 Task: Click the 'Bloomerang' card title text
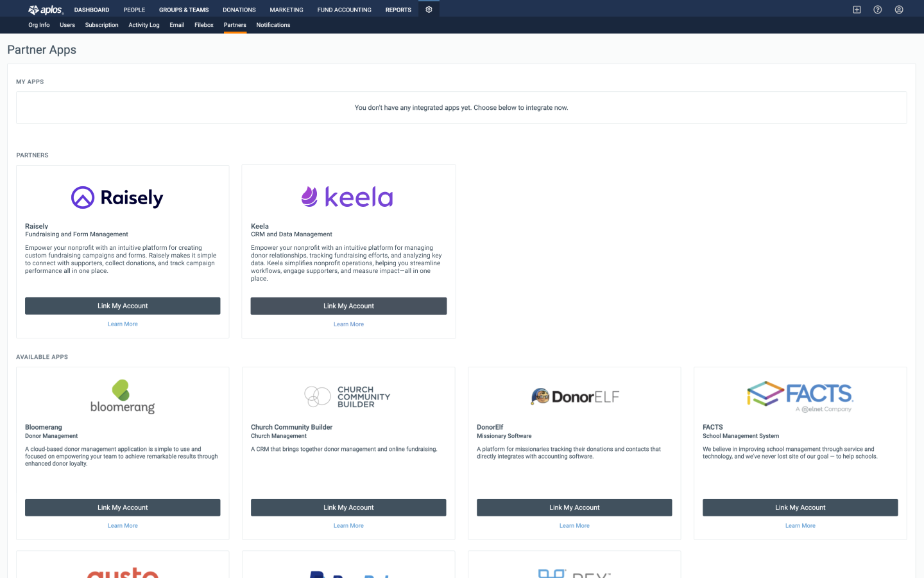tap(44, 427)
